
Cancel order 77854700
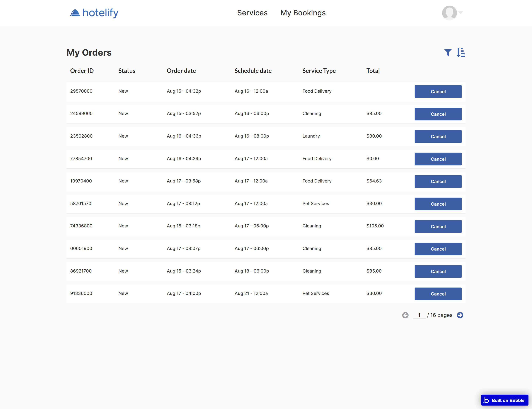click(438, 159)
